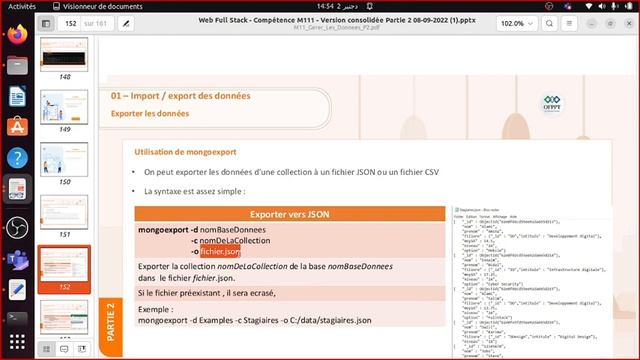Open Files manager from the dock
Screen dimensions: 640x360
(17, 65)
